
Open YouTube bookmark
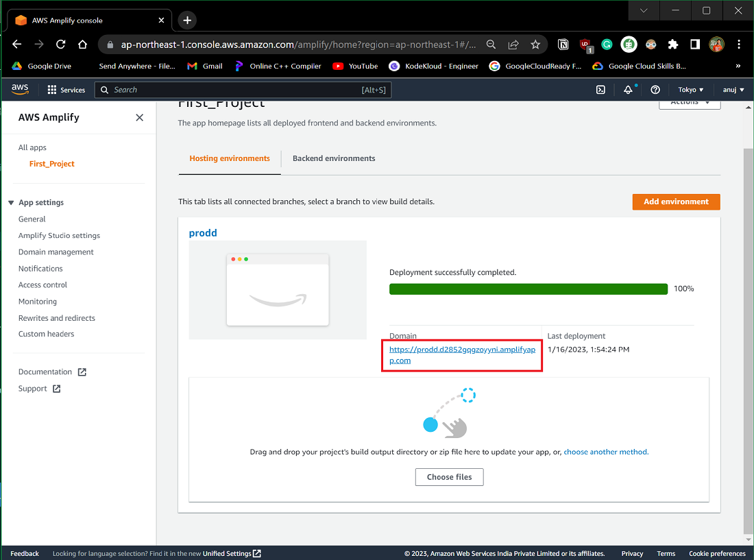point(355,66)
